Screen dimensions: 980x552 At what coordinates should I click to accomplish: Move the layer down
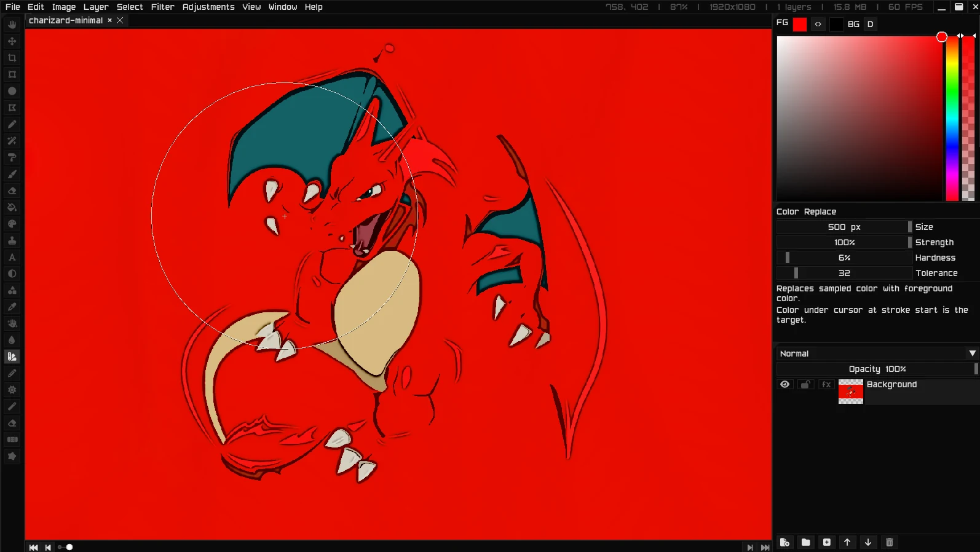pyautogui.click(x=868, y=542)
